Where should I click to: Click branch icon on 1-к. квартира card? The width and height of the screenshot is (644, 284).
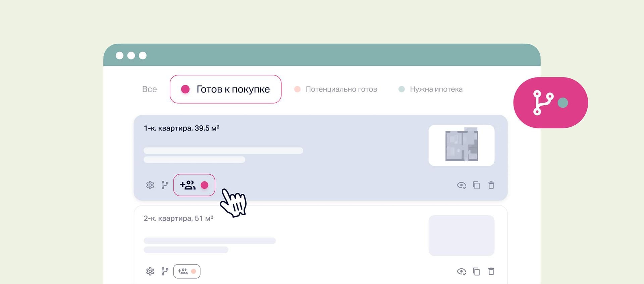click(x=165, y=185)
